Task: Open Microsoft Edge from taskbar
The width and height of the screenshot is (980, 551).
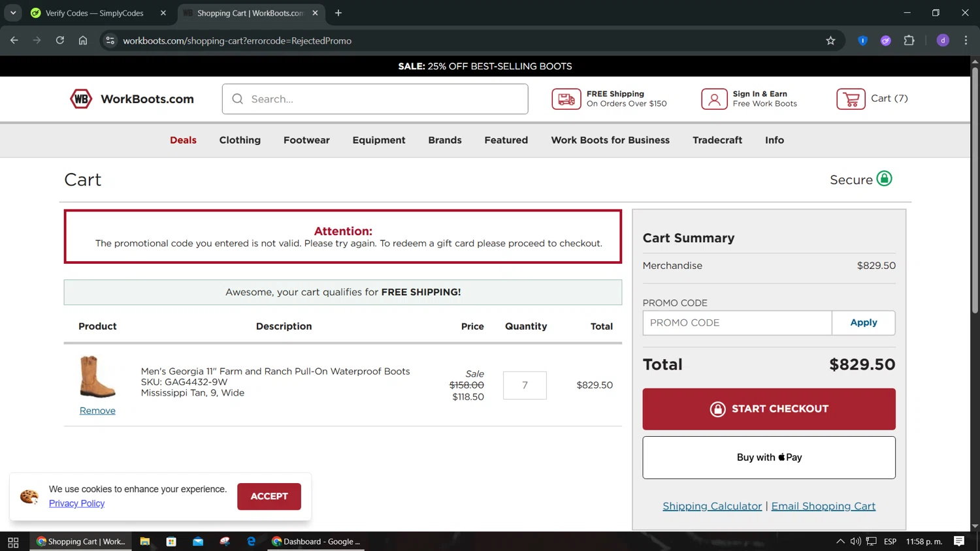Action: click(252, 542)
